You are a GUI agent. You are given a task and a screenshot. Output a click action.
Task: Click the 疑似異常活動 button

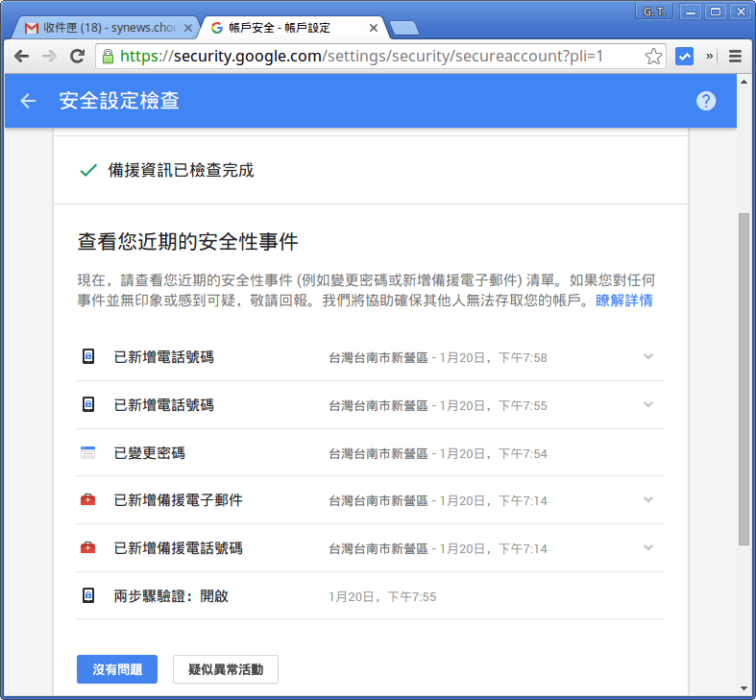(226, 669)
